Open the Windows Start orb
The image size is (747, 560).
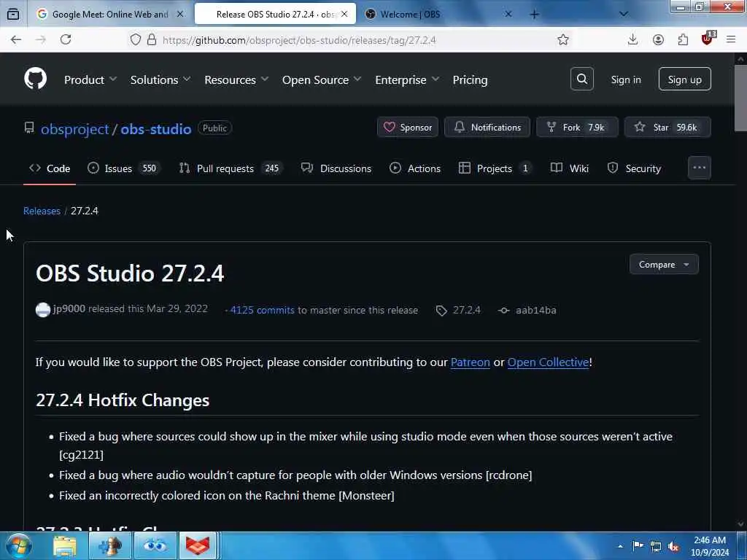coord(18,545)
